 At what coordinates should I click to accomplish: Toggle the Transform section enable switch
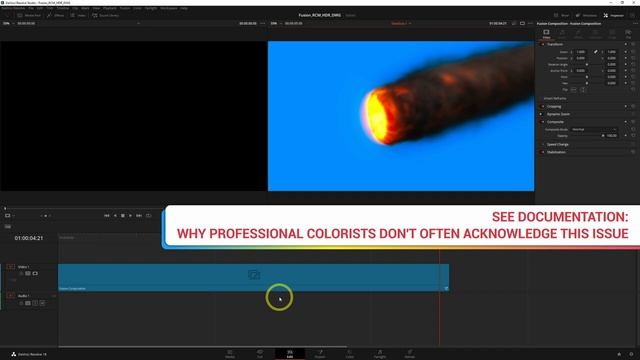click(x=542, y=44)
